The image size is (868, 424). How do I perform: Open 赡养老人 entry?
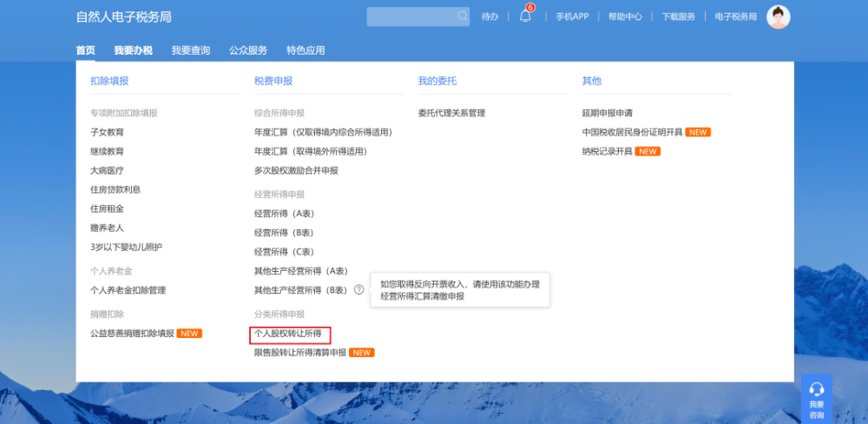(107, 228)
